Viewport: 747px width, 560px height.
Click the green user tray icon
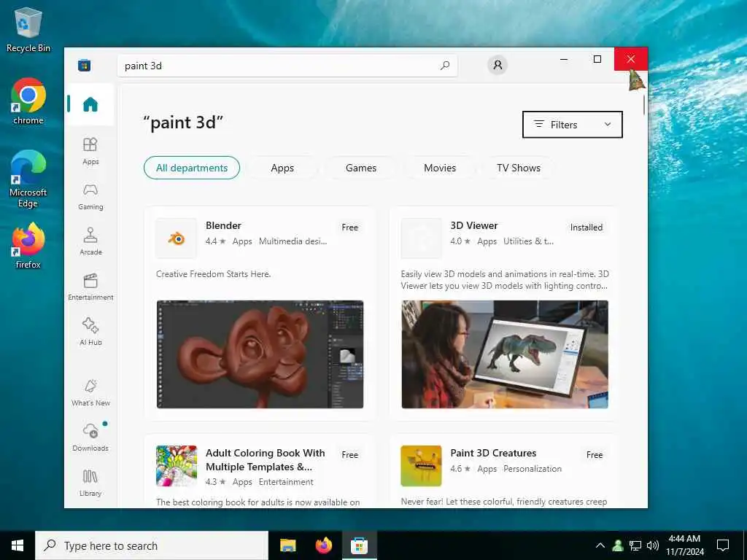coord(618,545)
